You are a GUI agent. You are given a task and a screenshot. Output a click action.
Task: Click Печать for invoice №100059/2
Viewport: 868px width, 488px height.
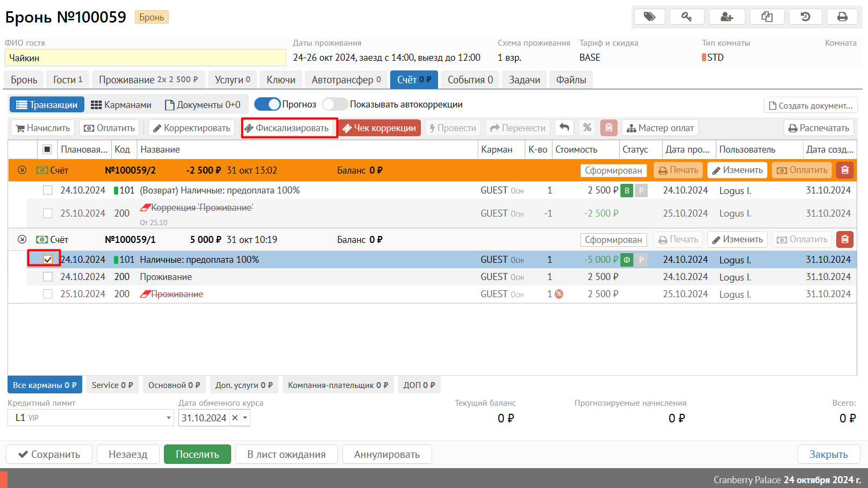point(679,170)
